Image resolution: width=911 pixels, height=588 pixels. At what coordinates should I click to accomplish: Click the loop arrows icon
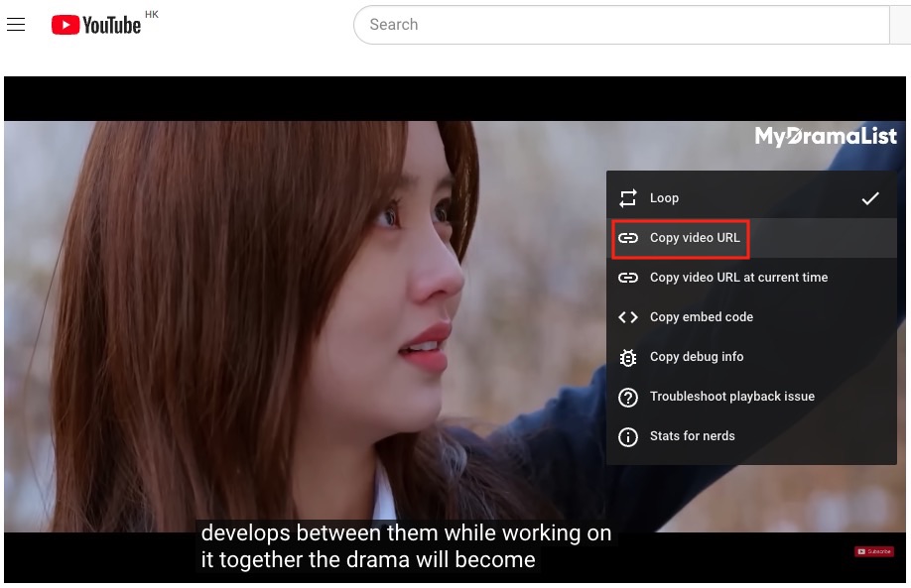point(628,198)
